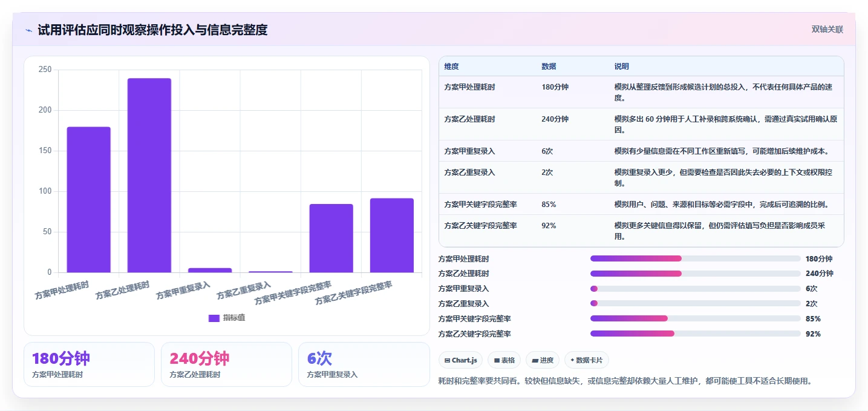
Task: Click the 250 y-axis label
Action: [45, 70]
